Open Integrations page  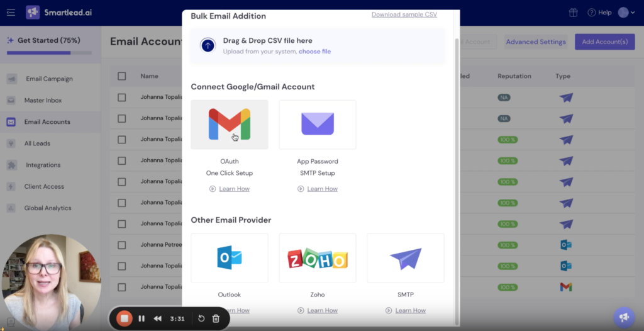[43, 165]
